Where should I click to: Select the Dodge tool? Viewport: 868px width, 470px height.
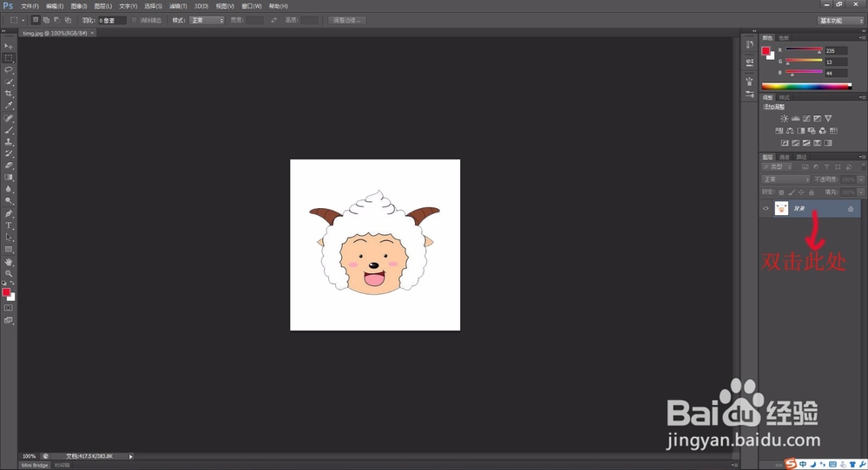click(9, 201)
